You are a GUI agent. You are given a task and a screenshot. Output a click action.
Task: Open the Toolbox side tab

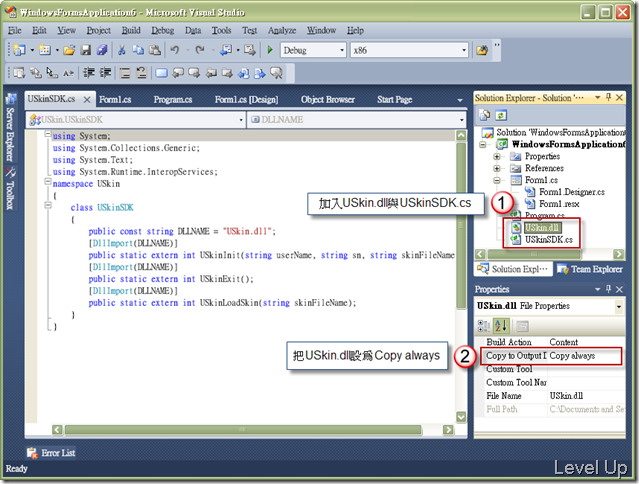(10, 189)
